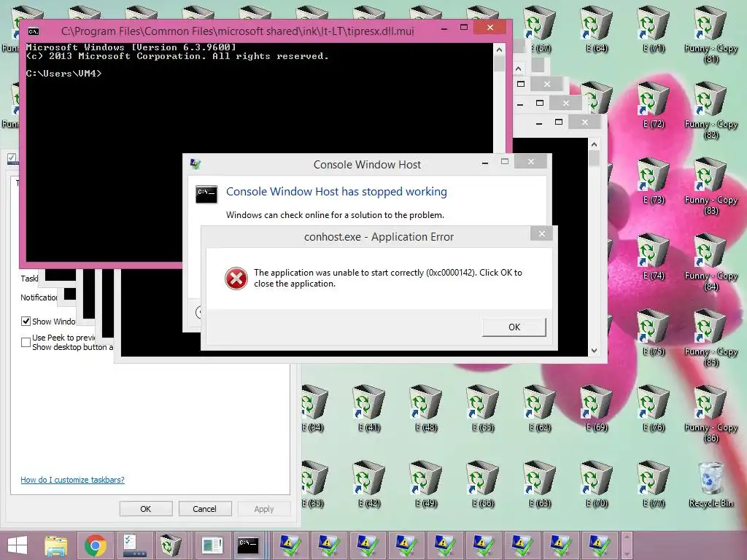Image resolution: width=747 pixels, height=560 pixels.
Task: Select the E (62) desktop shortcut
Action: click(540, 408)
